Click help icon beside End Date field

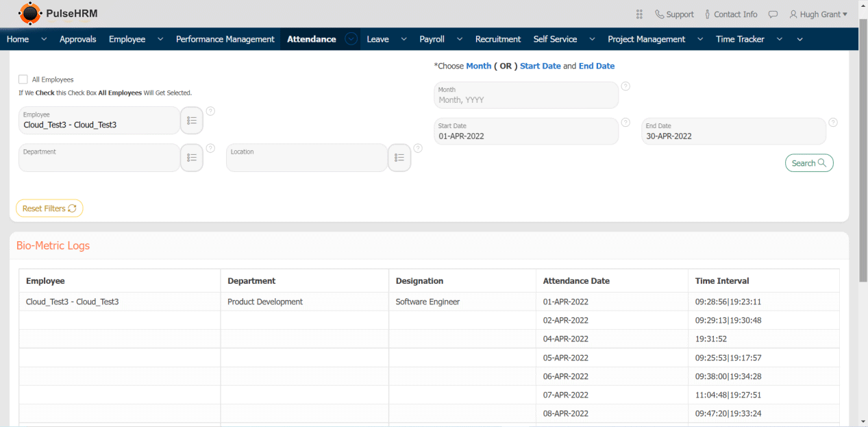click(x=833, y=123)
